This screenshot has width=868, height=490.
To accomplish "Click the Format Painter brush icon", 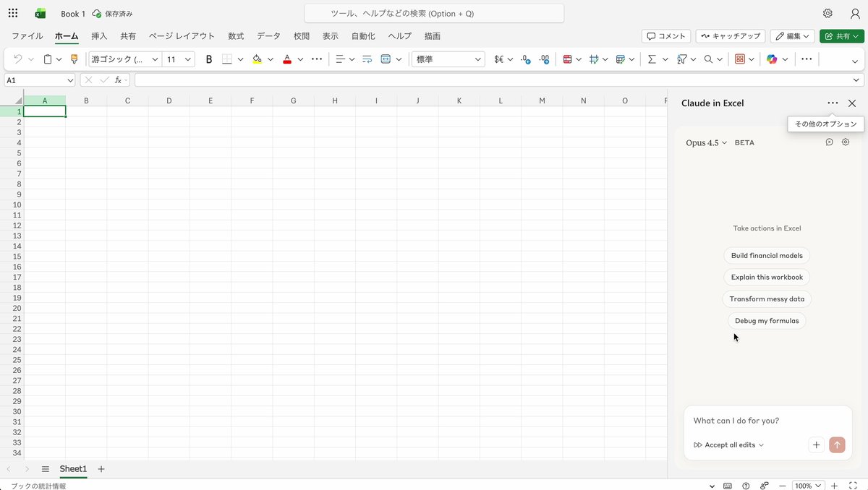I will (x=74, y=59).
